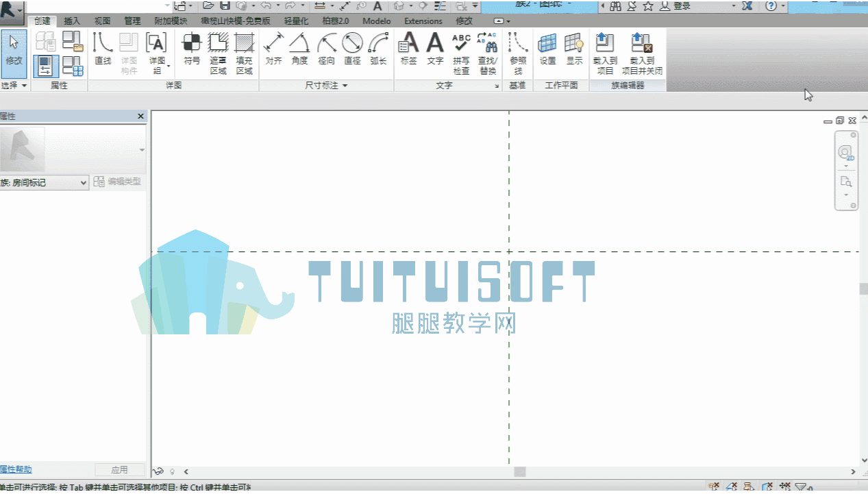Open the 详图组 detail group tool

pyautogui.click(x=157, y=53)
